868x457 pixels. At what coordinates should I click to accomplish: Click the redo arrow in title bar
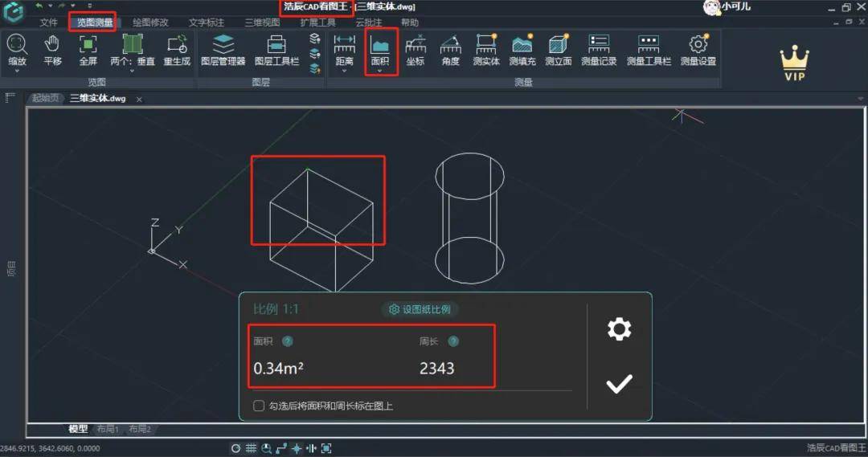(61, 6)
